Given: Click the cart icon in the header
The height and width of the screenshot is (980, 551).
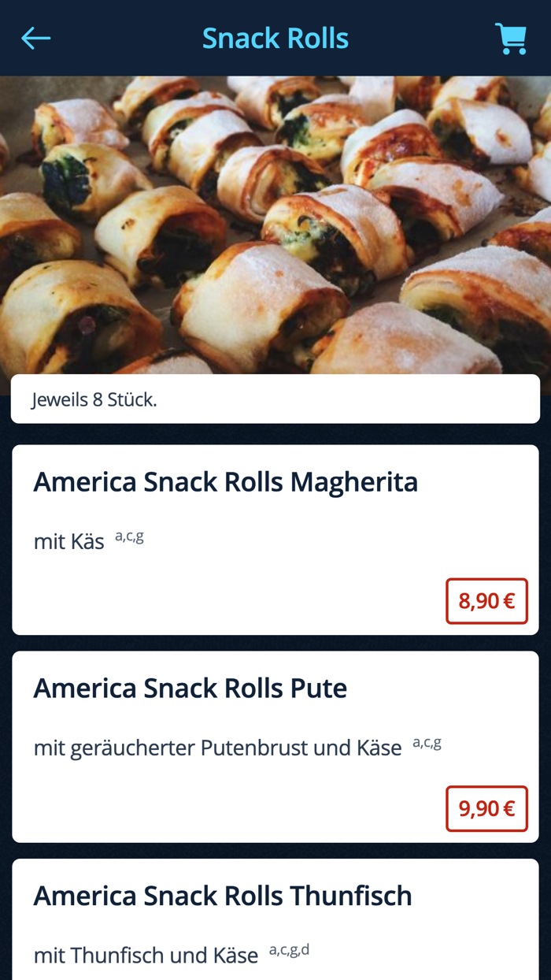Looking at the screenshot, I should tap(512, 38).
